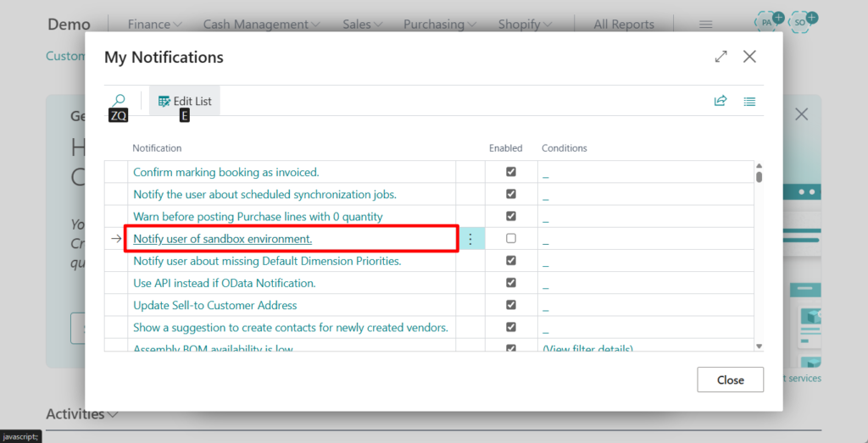
Task: Click the hamburger menu icon in top navigation
Action: coord(705,25)
